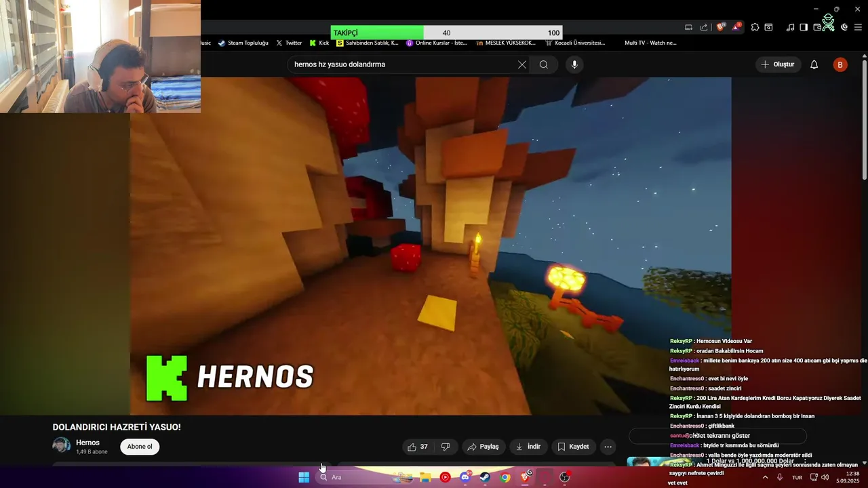Open Brave Rewards triangle icon
Image resolution: width=868 pixels, height=488 pixels.
[736, 27]
